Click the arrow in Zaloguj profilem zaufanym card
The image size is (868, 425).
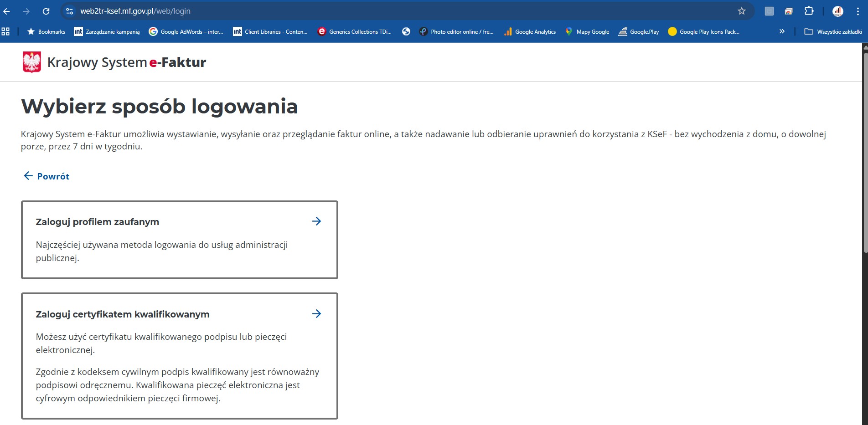(x=316, y=221)
